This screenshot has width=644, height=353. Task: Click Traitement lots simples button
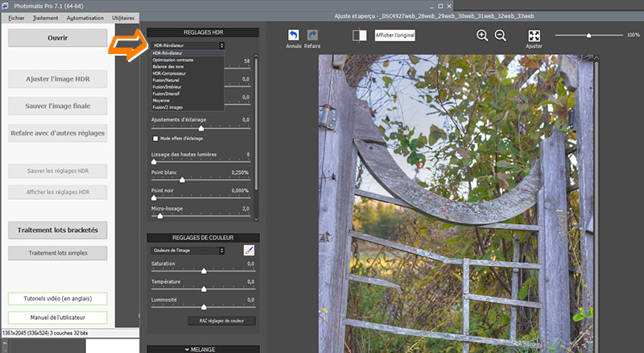coord(57,253)
